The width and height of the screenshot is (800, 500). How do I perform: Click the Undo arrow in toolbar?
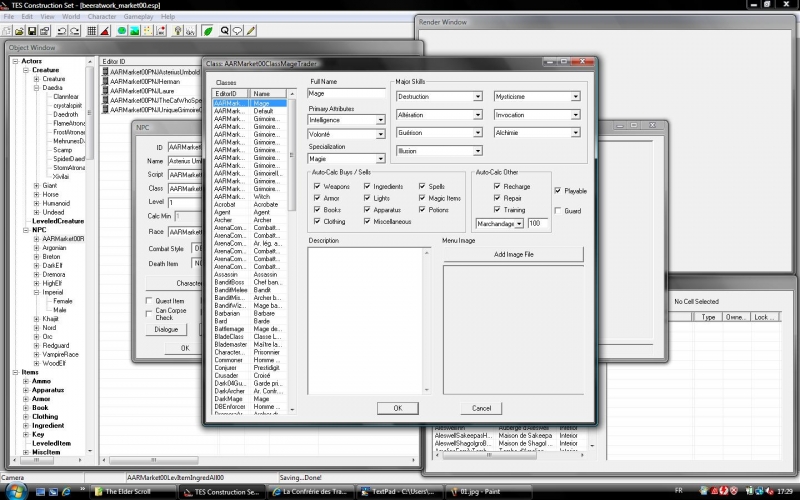coord(61,31)
